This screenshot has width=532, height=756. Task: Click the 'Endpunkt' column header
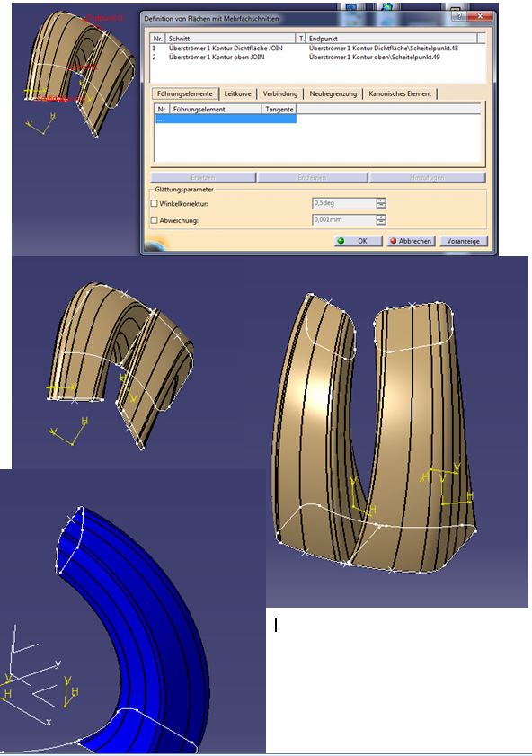(391, 38)
